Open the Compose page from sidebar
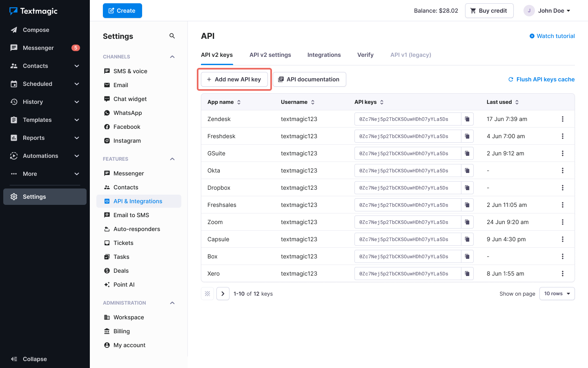Viewport: 588px width, 368px height. coord(36,30)
